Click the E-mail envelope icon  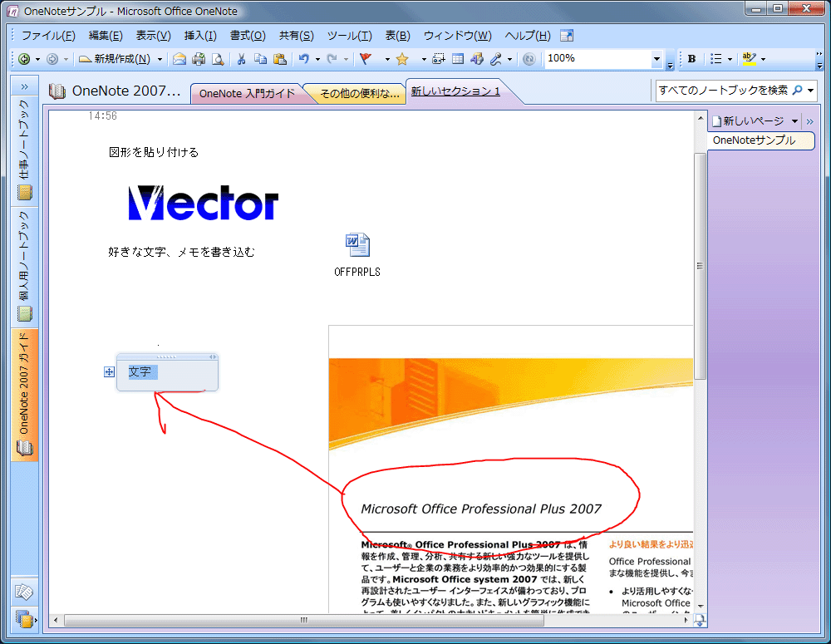(179, 59)
